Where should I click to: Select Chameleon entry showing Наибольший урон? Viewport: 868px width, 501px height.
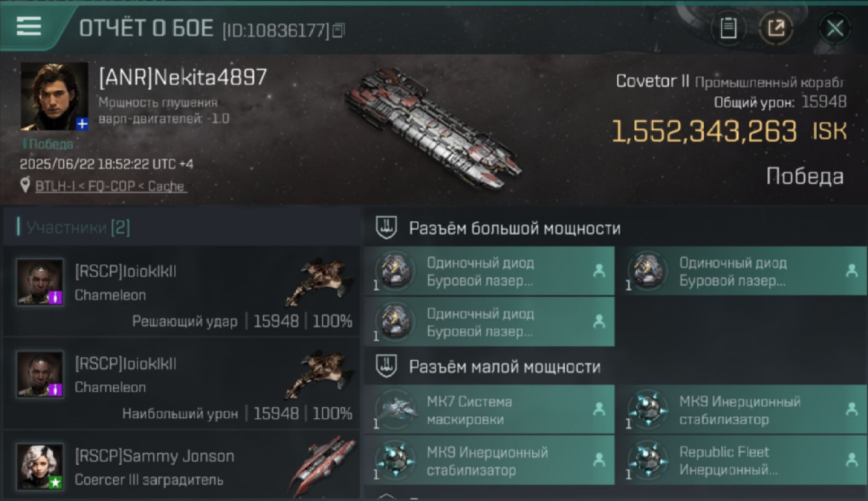[x=182, y=383]
